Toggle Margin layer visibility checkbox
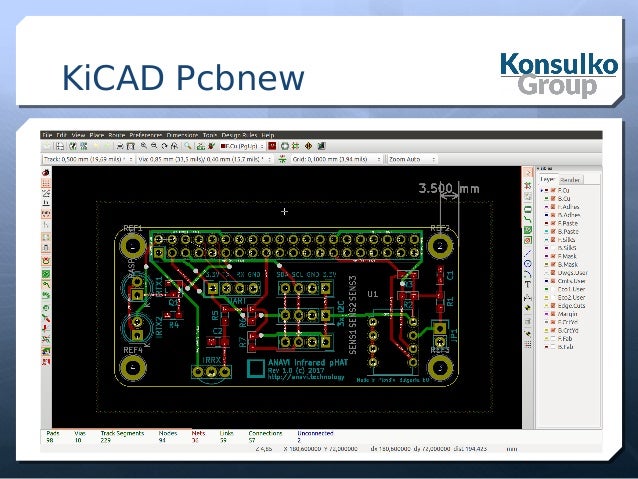638x479 pixels. click(553, 314)
